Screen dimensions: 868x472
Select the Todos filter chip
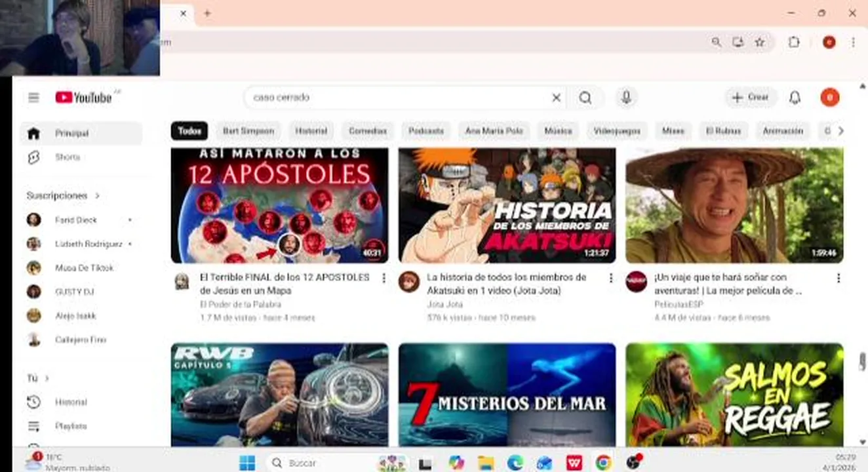tap(189, 130)
